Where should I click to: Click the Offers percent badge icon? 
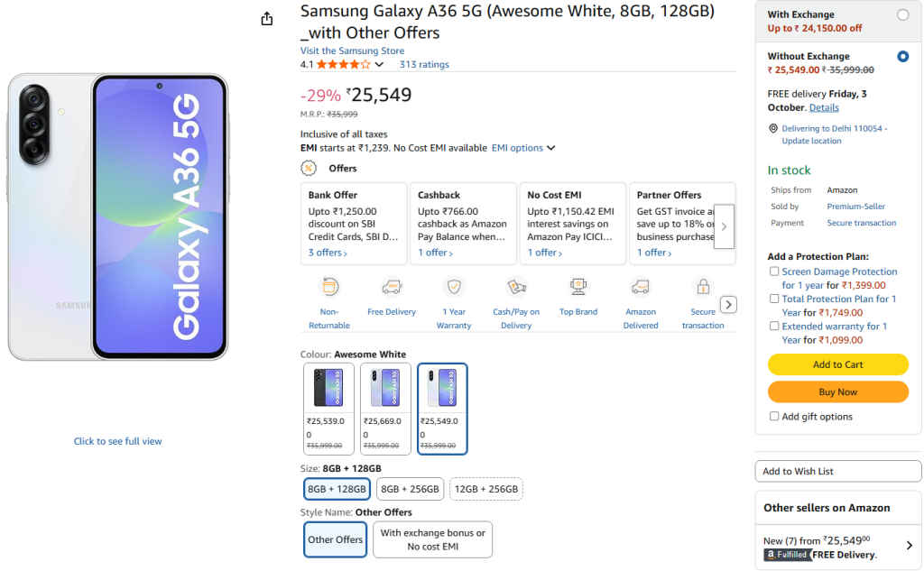click(308, 168)
